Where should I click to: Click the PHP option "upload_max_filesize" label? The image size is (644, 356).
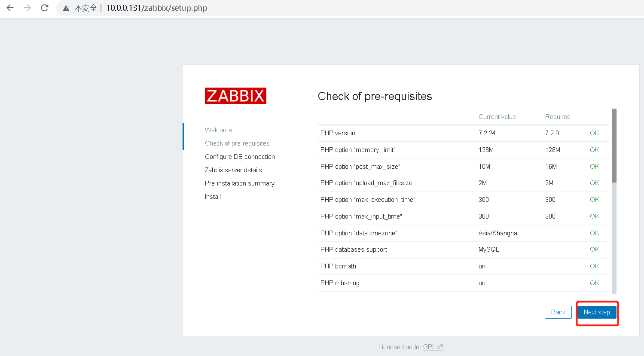coord(367,183)
